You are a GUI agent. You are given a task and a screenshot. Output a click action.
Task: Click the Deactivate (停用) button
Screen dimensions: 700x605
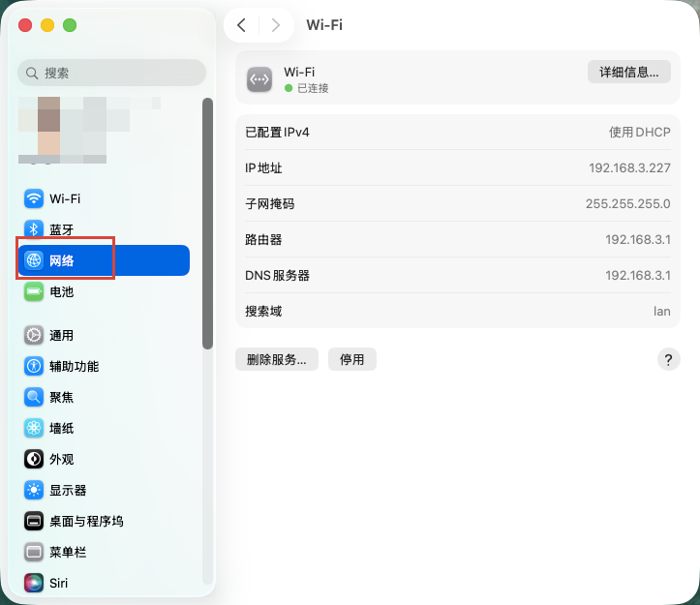click(352, 359)
